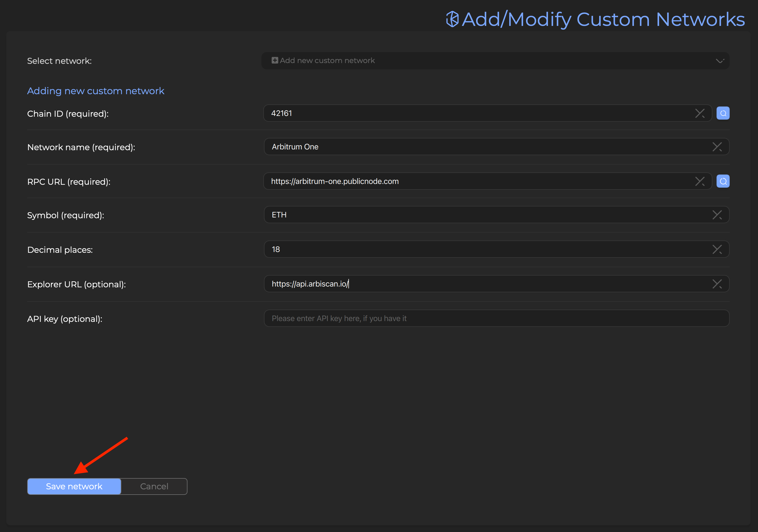
Task: Clear the RPC URL field
Action: 700,181
